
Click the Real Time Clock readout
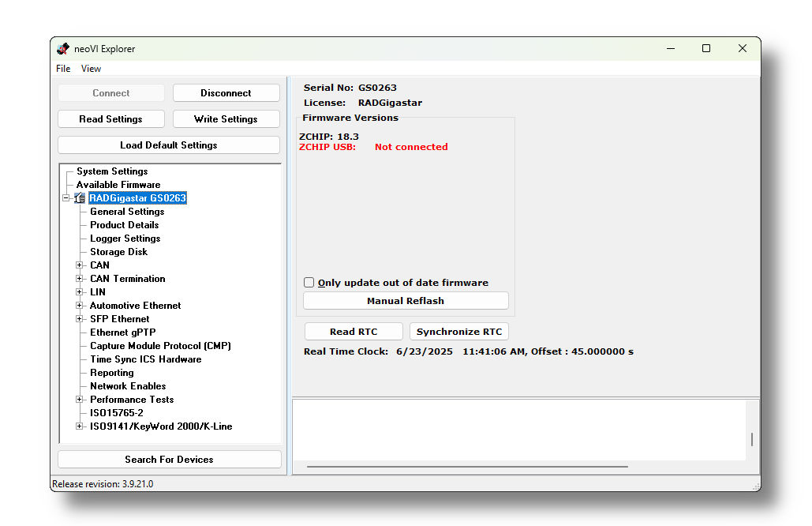468,351
